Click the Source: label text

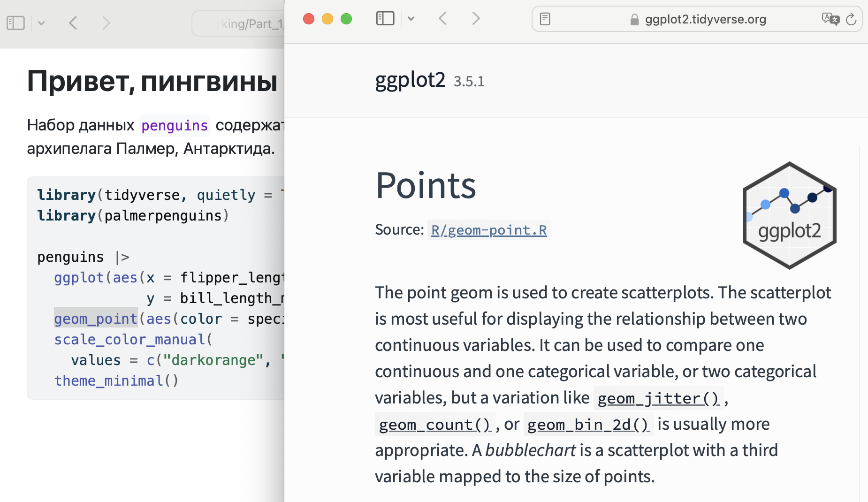(x=399, y=230)
